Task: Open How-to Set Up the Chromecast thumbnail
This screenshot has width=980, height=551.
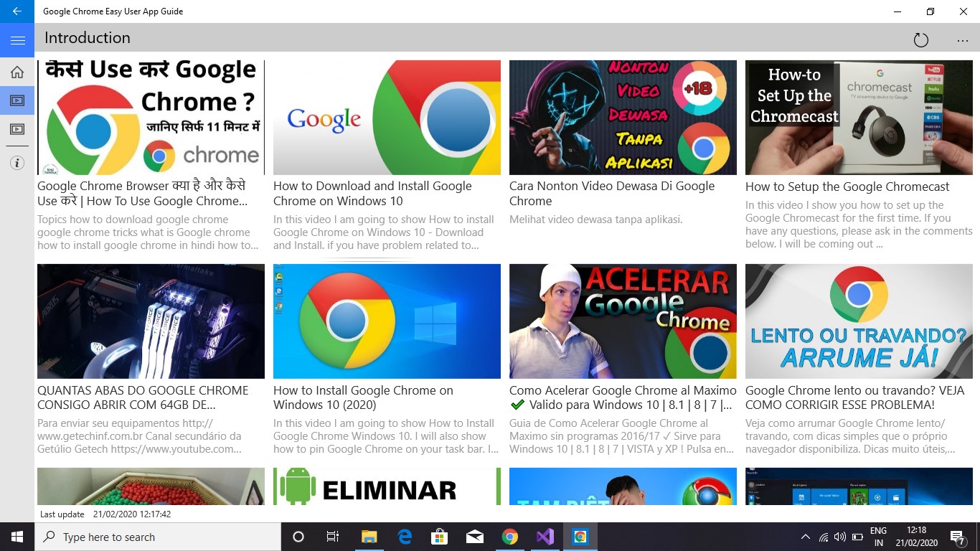Action: click(x=859, y=118)
